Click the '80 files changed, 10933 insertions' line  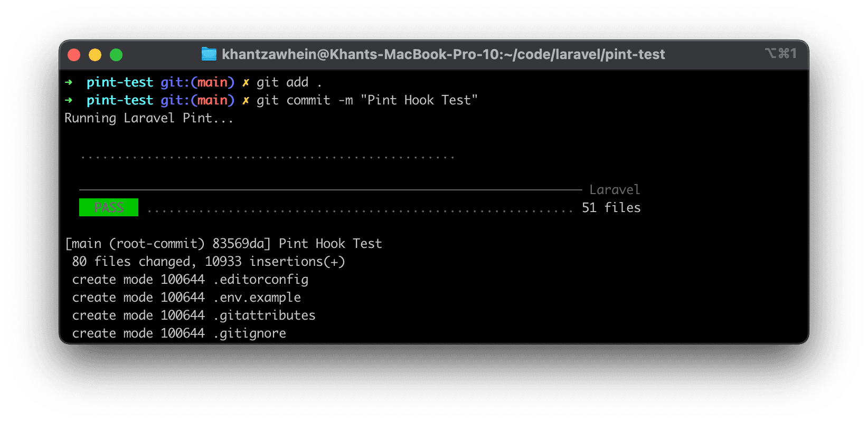[x=209, y=262]
